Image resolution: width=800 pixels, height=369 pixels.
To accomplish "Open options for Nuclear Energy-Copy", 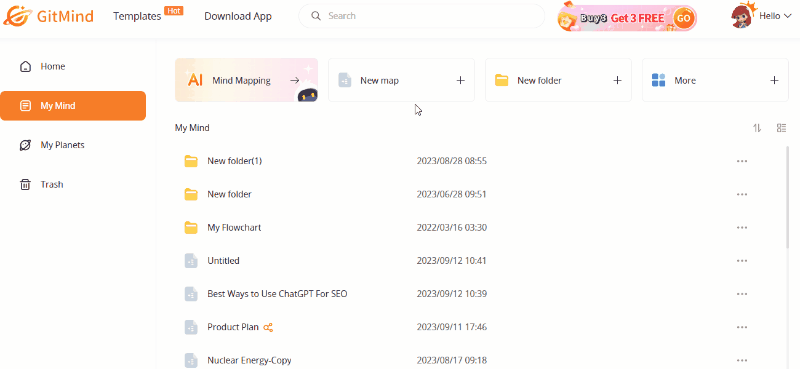I will (x=742, y=360).
